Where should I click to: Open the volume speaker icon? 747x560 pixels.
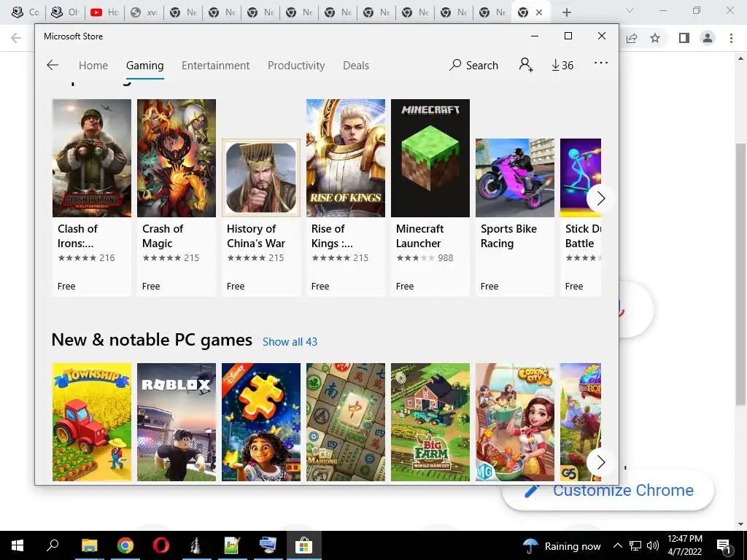653,545
